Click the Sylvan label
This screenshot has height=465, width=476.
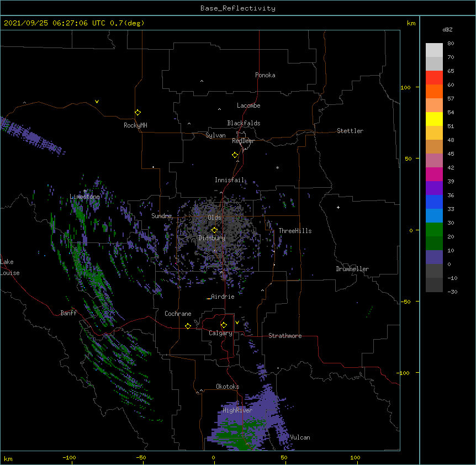coord(215,135)
